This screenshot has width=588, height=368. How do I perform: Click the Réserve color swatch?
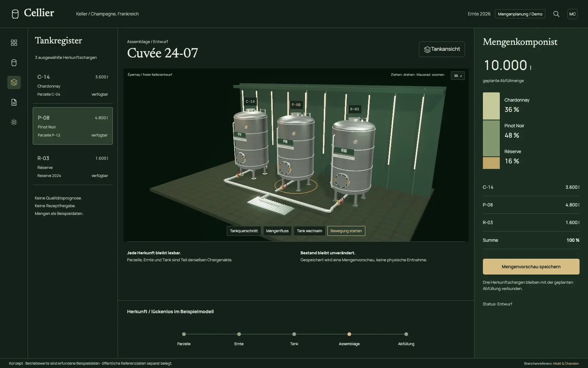[x=491, y=163]
